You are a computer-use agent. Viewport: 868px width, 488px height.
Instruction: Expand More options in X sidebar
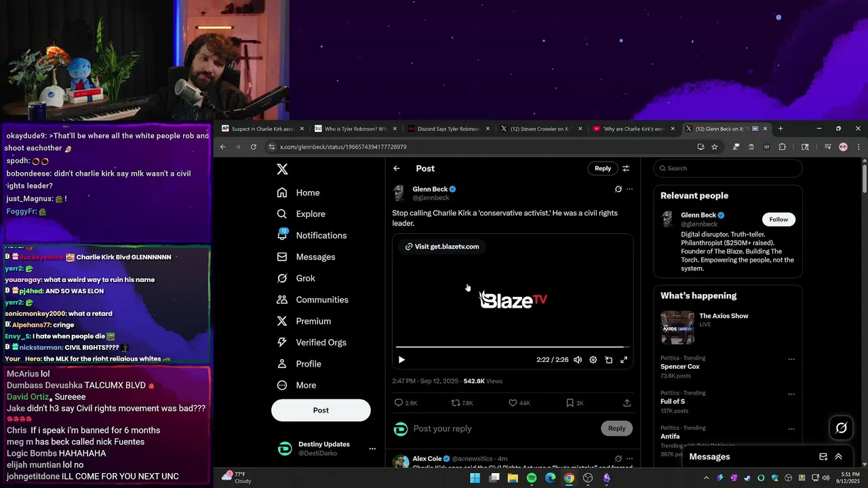coord(296,385)
